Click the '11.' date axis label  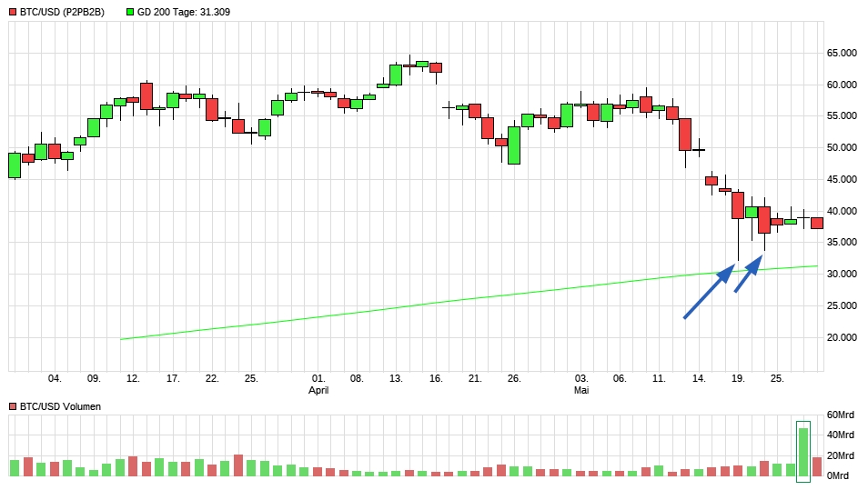point(659,379)
